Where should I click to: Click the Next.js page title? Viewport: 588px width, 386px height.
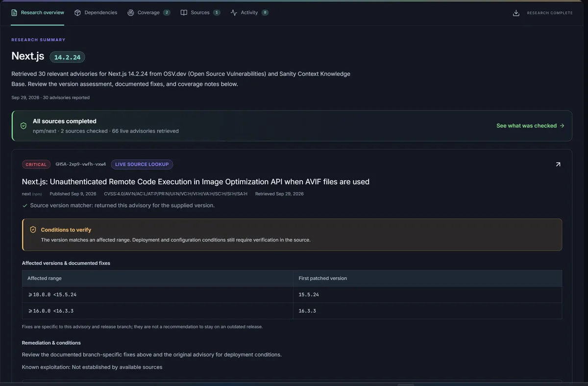tap(28, 56)
